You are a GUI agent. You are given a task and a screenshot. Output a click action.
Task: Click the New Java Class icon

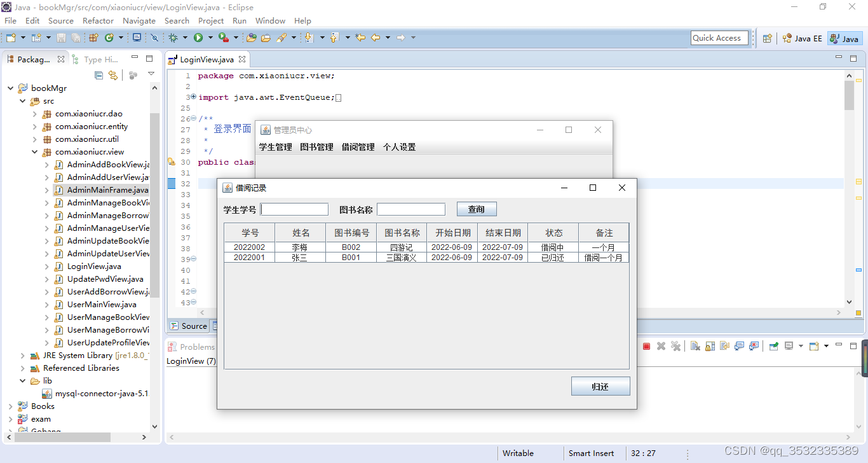coord(109,38)
